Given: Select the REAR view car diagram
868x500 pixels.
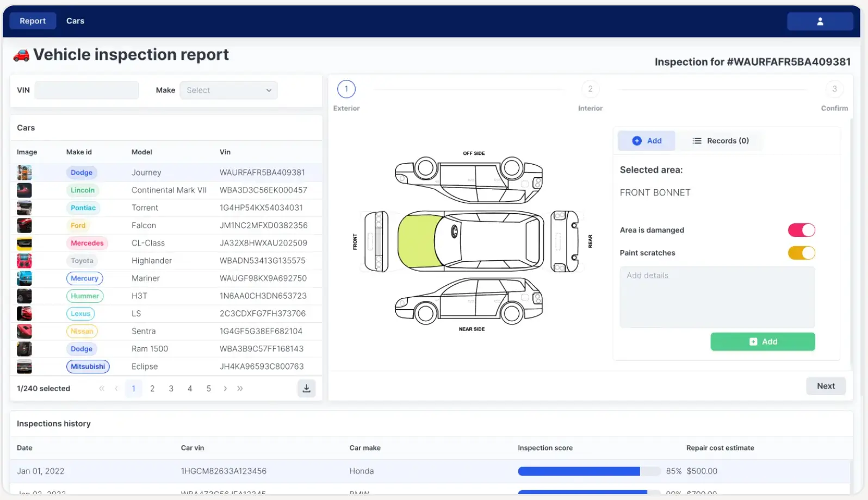Looking at the screenshot, I should [565, 241].
